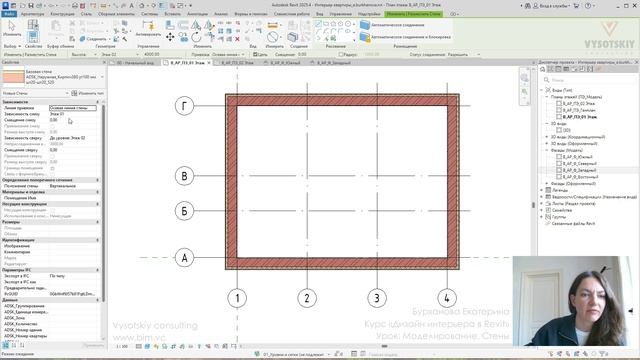Screen dimensions: 640x360
Task: Click the Edit Type button in Properties
Action: tap(88, 93)
